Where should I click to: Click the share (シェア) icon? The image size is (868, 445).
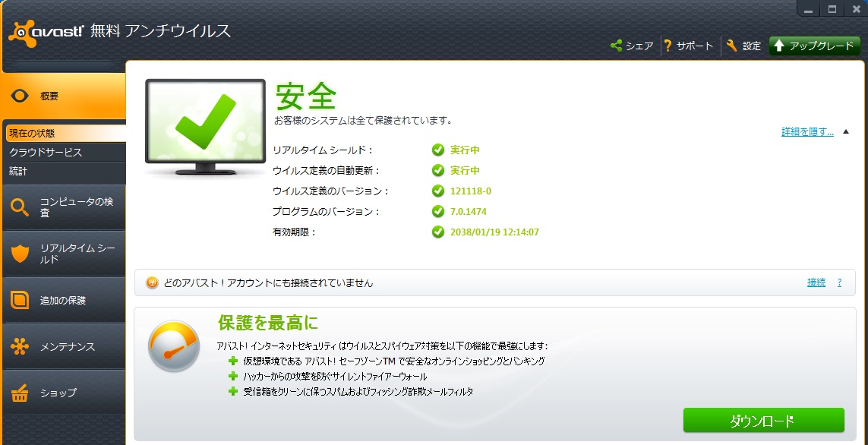[x=616, y=46]
